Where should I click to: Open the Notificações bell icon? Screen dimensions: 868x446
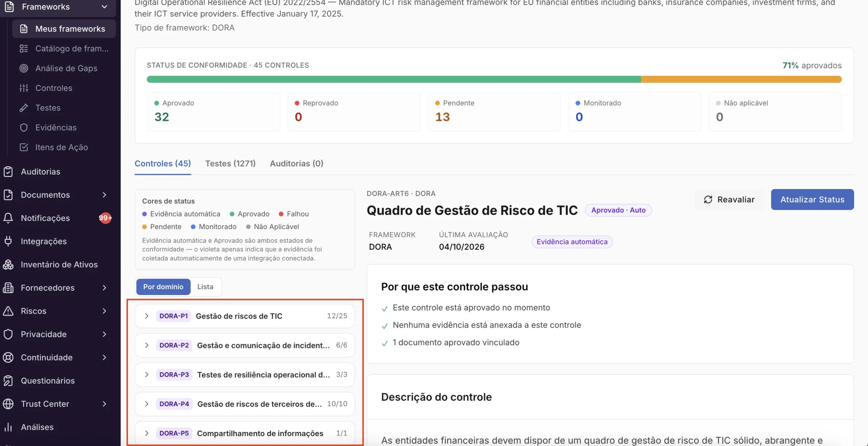click(x=8, y=218)
